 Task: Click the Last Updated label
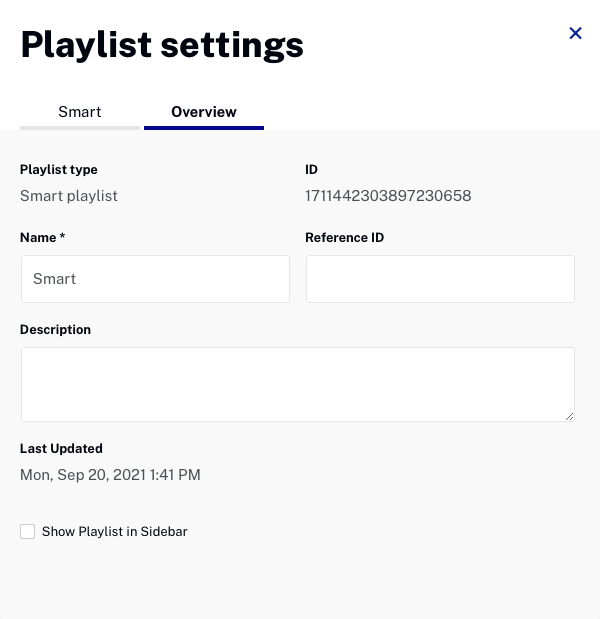61,449
